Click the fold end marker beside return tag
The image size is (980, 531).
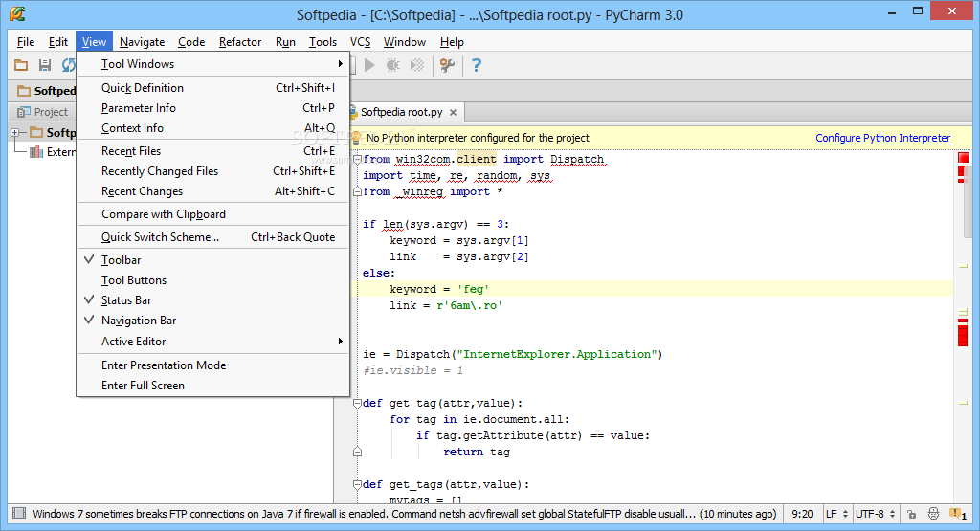pos(357,452)
